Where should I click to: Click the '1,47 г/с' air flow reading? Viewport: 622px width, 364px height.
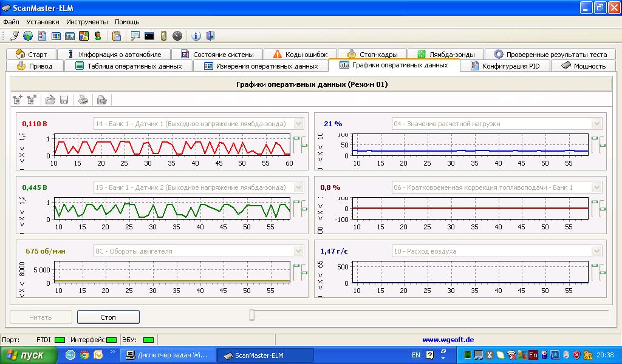(x=334, y=251)
